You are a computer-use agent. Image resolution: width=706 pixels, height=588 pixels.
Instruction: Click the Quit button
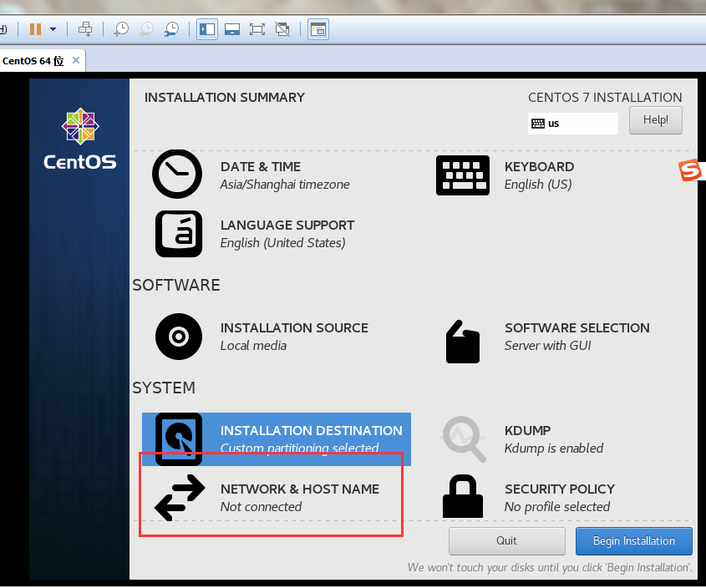pos(506,540)
